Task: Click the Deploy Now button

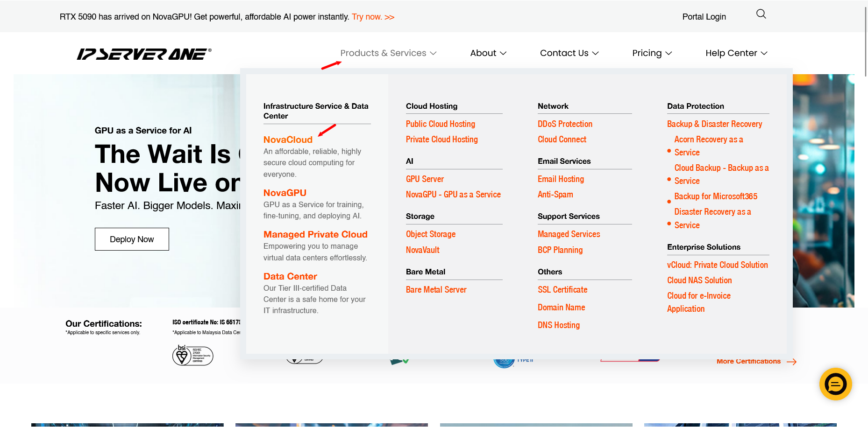Action: pos(132,239)
